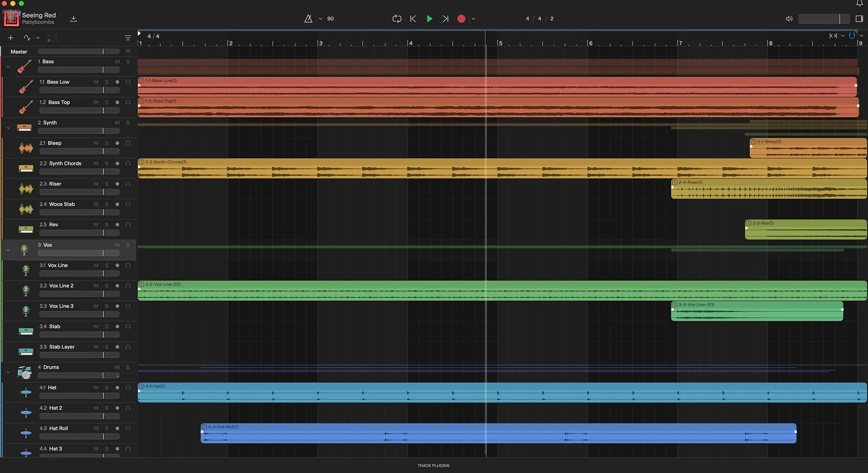This screenshot has height=473, width=868.
Task: Mute the Master track
Action: [x=128, y=51]
